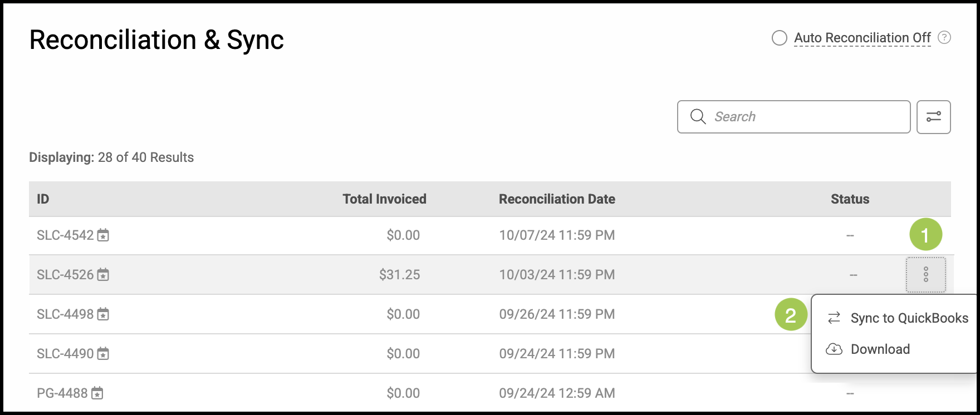Viewport: 980px width, 415px height.
Task: Click the Auto Reconciliation help question icon
Action: click(x=944, y=38)
